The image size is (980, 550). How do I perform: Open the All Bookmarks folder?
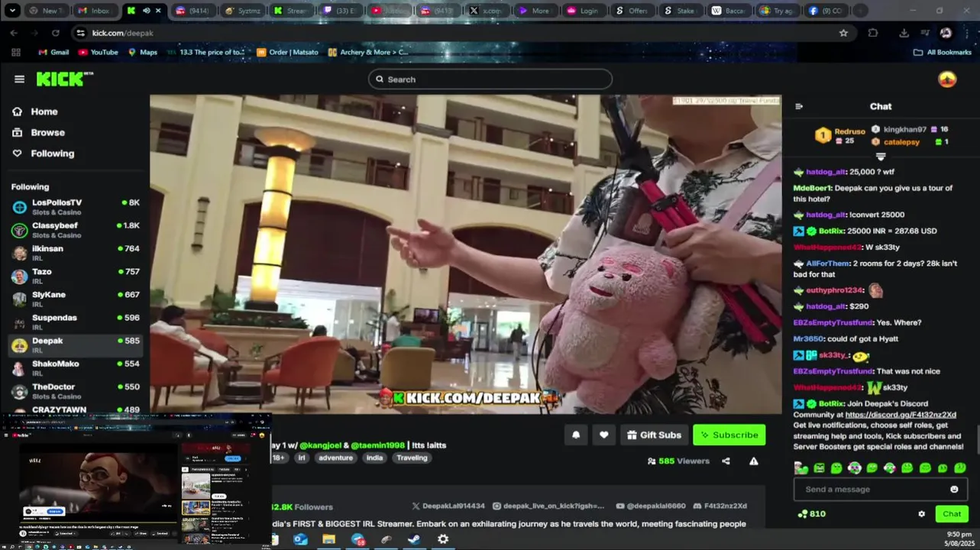[x=942, y=52]
